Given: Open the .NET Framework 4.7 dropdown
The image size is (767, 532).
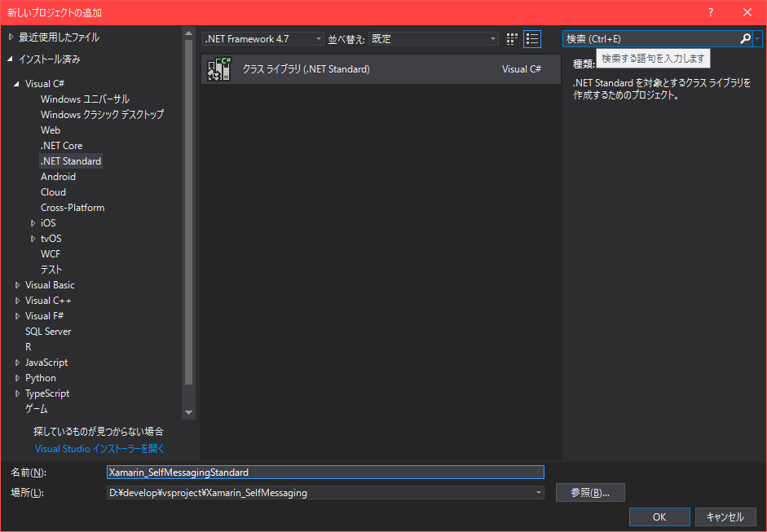Looking at the screenshot, I should (262, 38).
